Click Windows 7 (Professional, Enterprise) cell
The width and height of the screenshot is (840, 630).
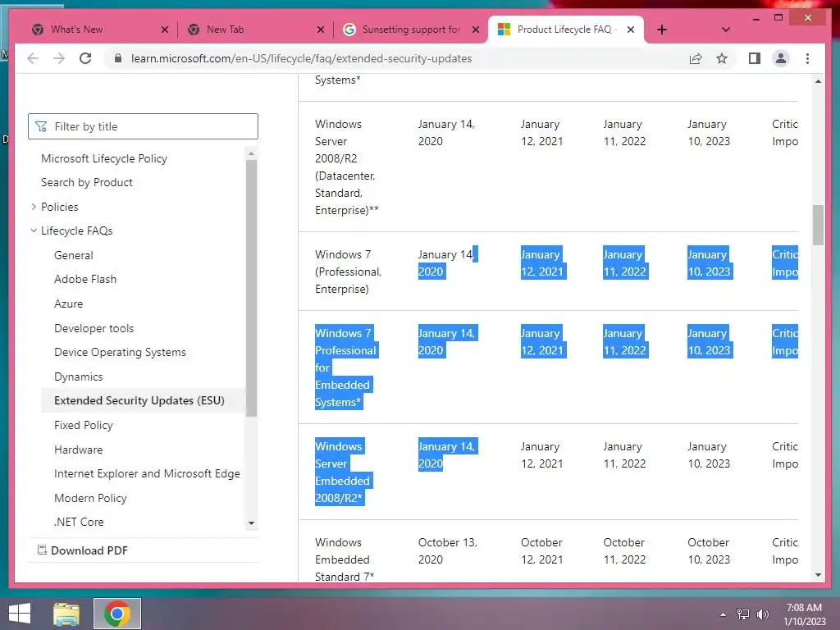pos(348,272)
